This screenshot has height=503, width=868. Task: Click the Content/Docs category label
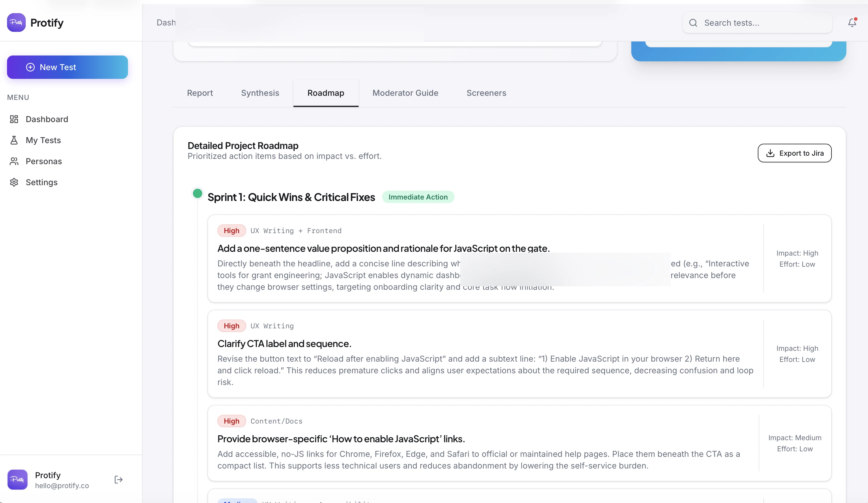(276, 421)
